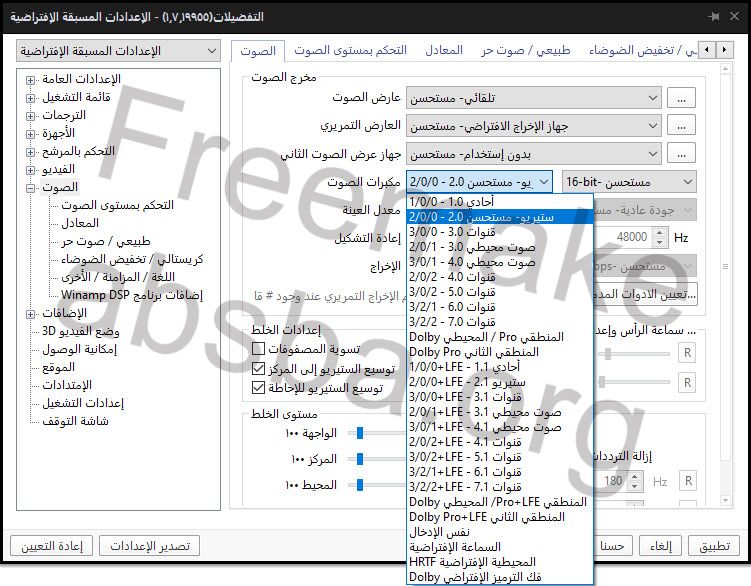
Task: Increase the 180 Hz frequency stepper
Action: 634,476
